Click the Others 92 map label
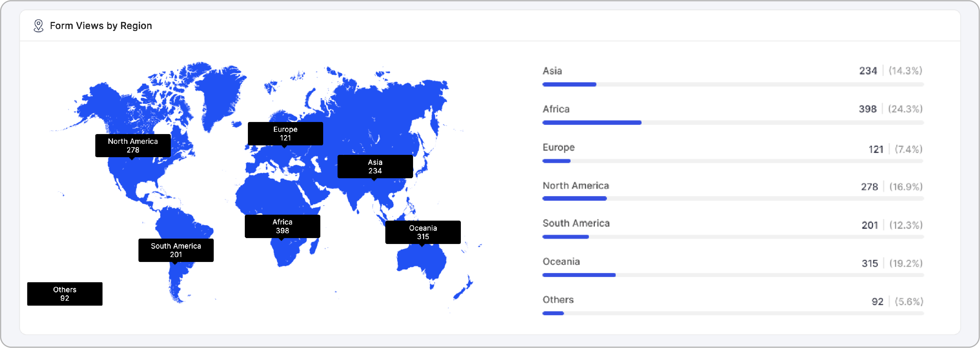The image size is (980, 348). click(65, 294)
